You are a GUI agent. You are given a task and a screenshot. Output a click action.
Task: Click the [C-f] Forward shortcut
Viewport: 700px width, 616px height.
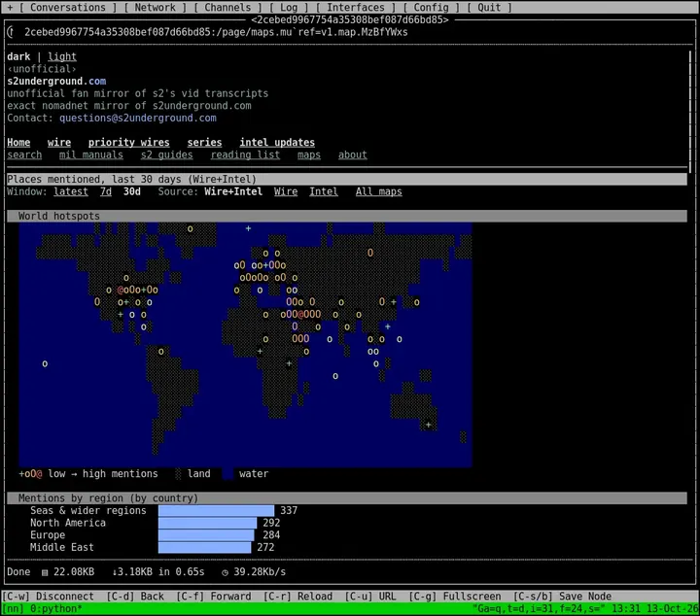pos(213,597)
